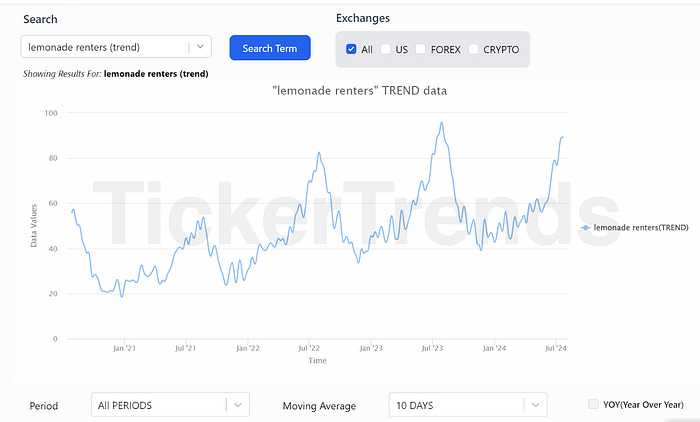The height and width of the screenshot is (422, 700).
Task: Click the Jan '24 x-axis label
Action: click(494, 348)
